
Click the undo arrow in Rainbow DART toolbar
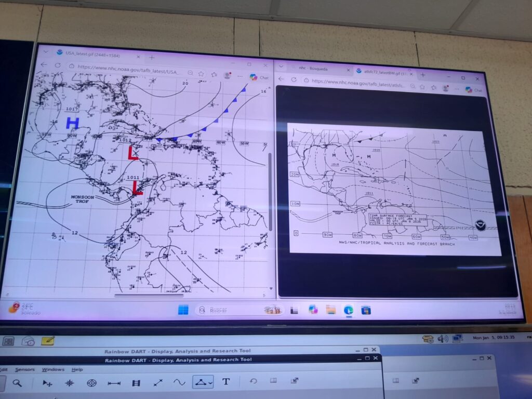tap(253, 381)
